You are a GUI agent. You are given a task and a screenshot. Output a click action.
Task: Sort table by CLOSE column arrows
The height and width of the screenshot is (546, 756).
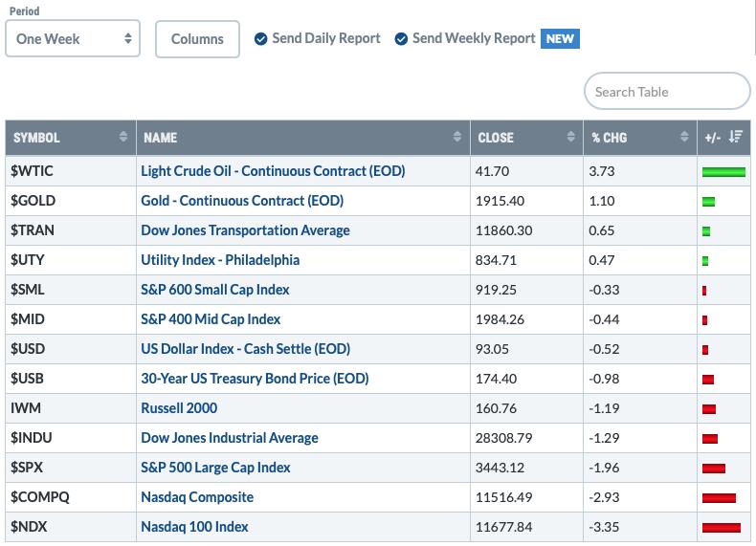click(571, 137)
